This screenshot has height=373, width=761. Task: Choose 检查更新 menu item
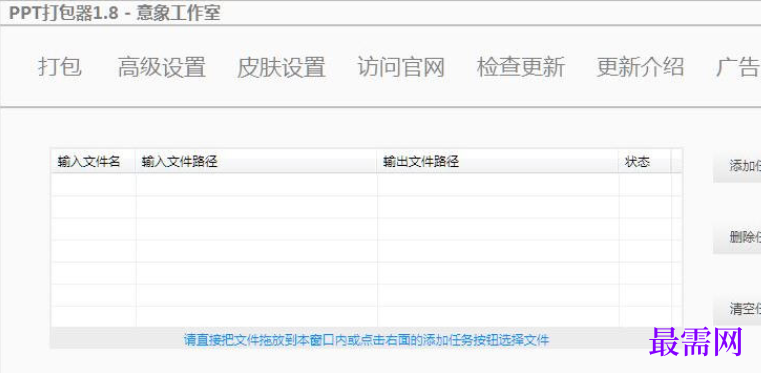click(521, 67)
